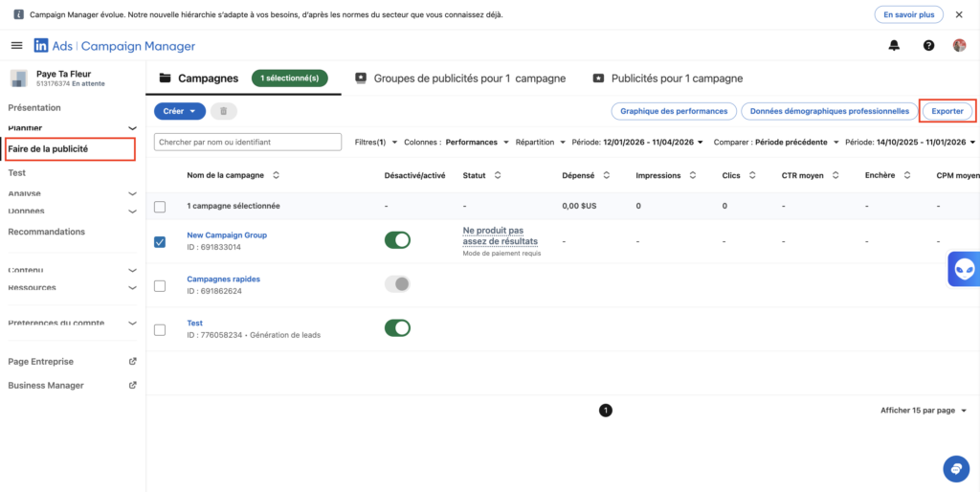The width and height of the screenshot is (980, 492).
Task: Open the Créer dropdown button
Action: (179, 111)
